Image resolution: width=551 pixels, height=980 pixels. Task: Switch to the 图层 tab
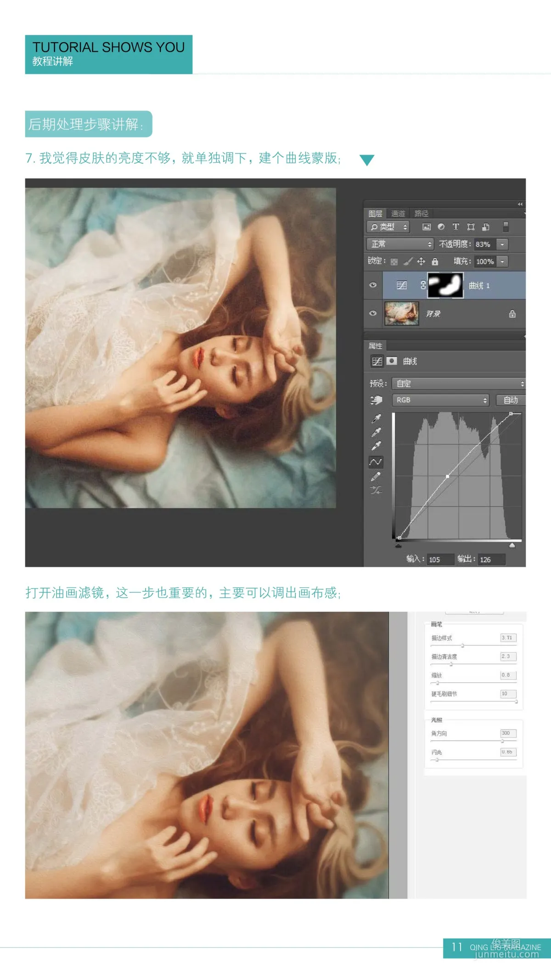pyautogui.click(x=376, y=214)
